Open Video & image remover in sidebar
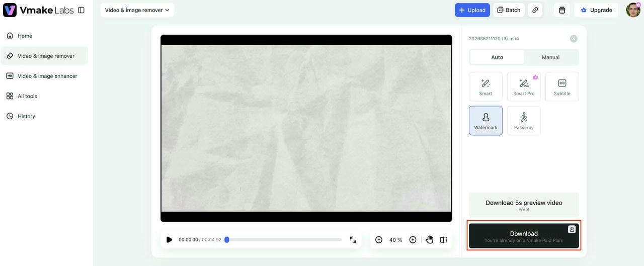Viewport: 644px width, 266px height. 44,56
